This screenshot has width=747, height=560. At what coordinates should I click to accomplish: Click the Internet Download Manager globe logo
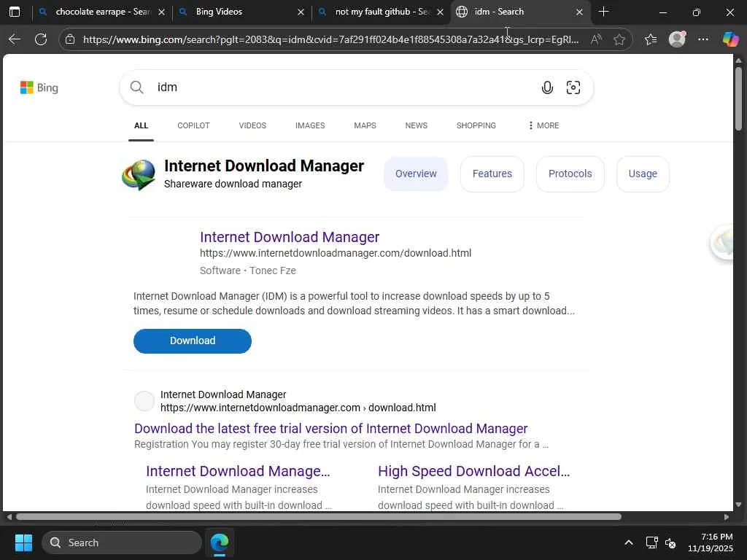[139, 175]
